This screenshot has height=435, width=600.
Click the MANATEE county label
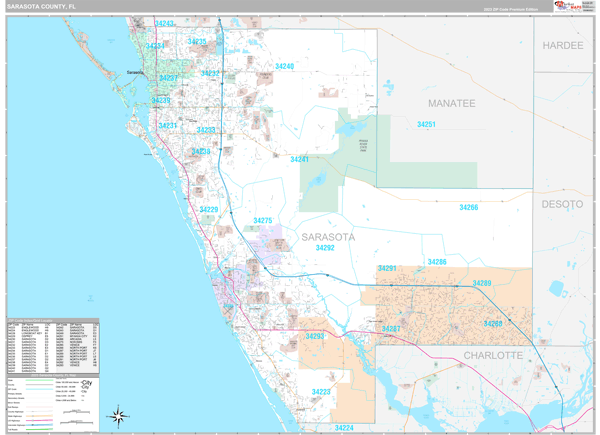(x=452, y=103)
